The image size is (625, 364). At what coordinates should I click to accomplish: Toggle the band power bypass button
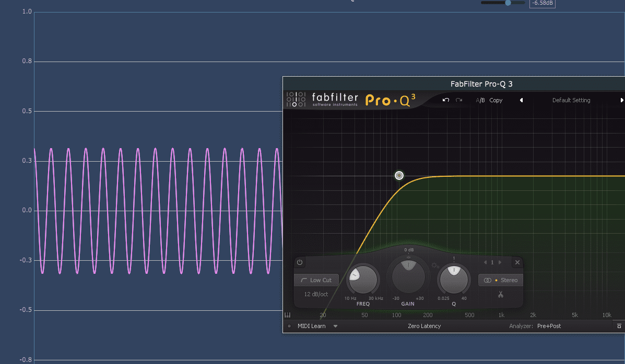point(300,263)
